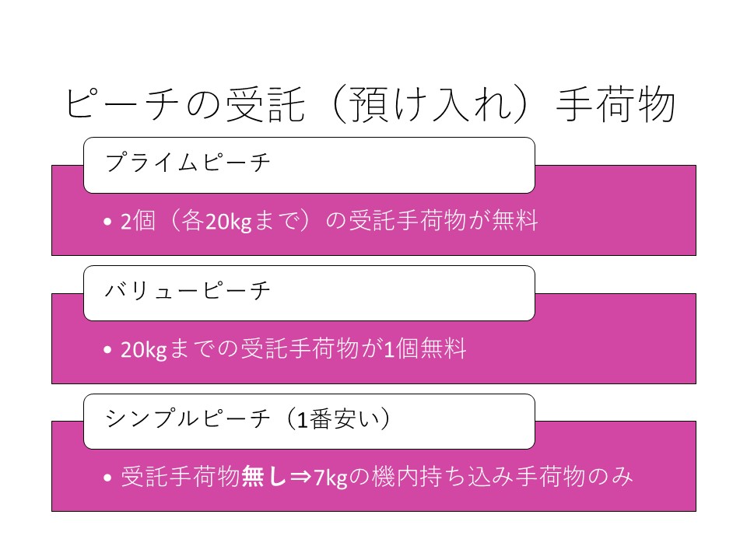Click the bullet dot before 受託手荷物無し
Screen dimensions: 747x560
(107, 478)
